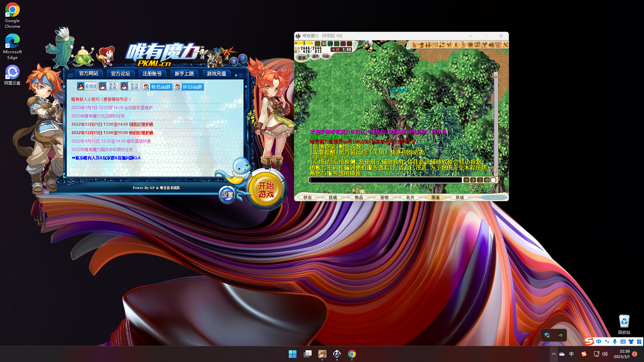The image size is (644, 362).
Task: Toggle the 易 trade switch
Action: click(x=343, y=44)
